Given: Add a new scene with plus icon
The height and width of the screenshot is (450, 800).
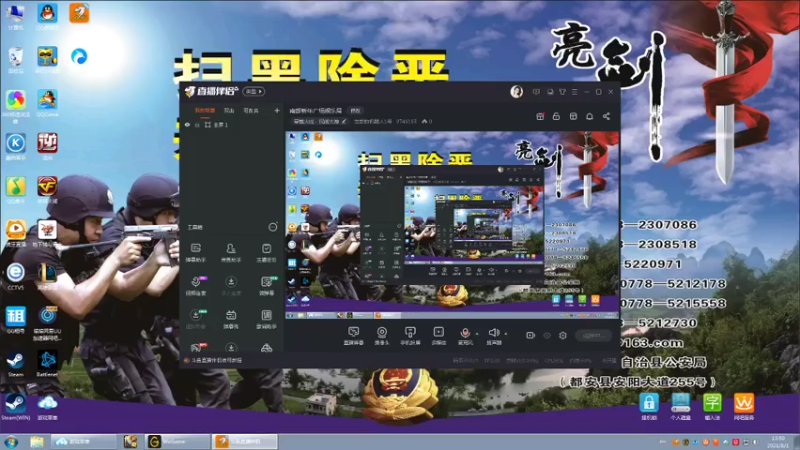Looking at the screenshot, I should (277, 110).
